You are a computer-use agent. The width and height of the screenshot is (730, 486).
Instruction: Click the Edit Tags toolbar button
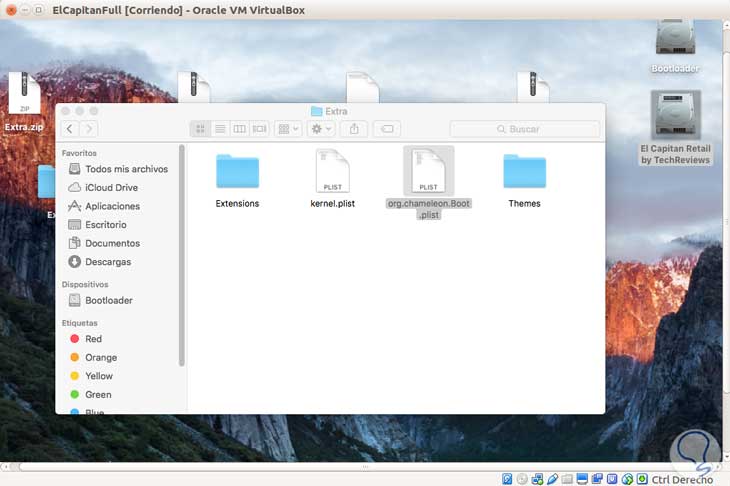point(387,129)
